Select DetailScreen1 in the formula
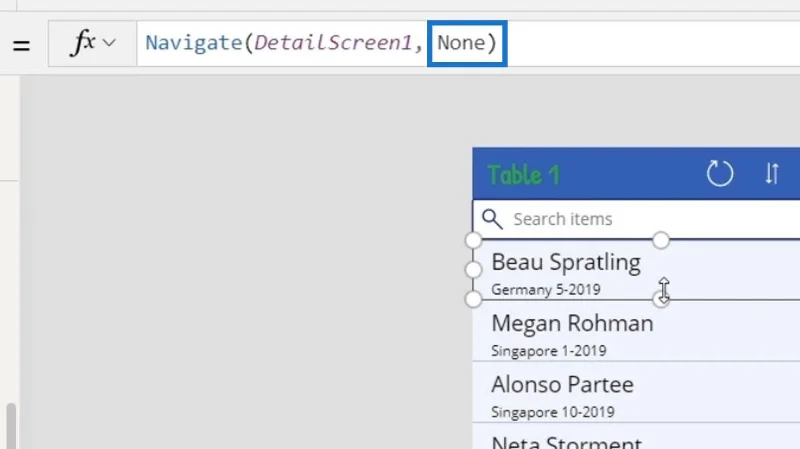 click(333, 43)
